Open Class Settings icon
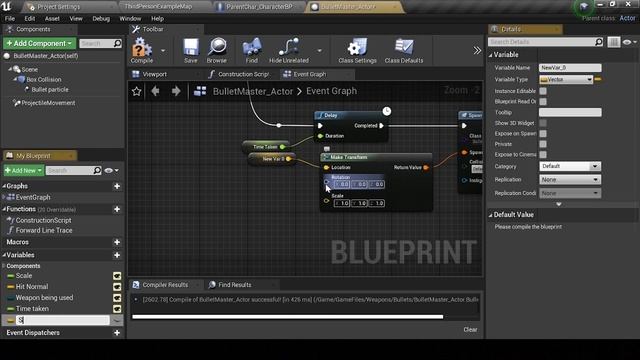640x360 pixels. pos(358,50)
